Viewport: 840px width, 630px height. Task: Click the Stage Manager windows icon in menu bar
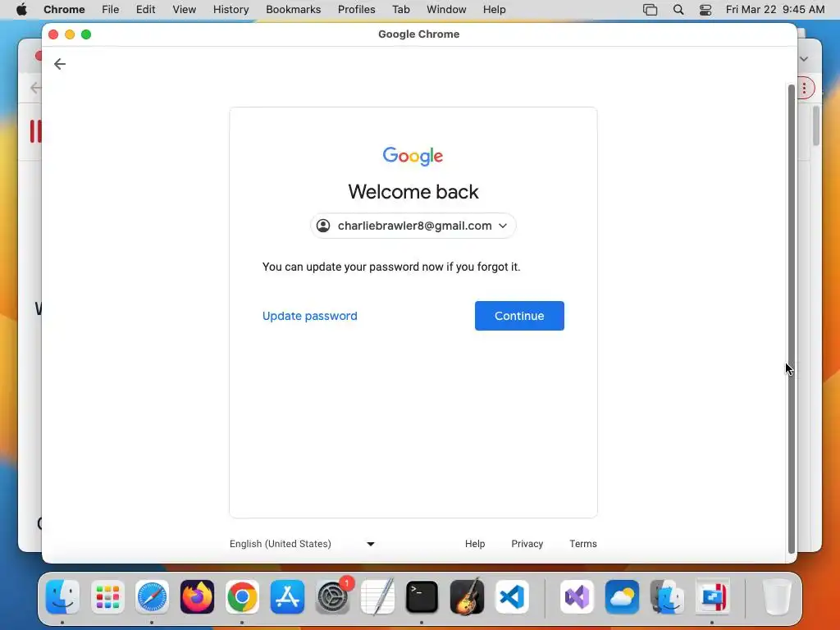tap(650, 10)
